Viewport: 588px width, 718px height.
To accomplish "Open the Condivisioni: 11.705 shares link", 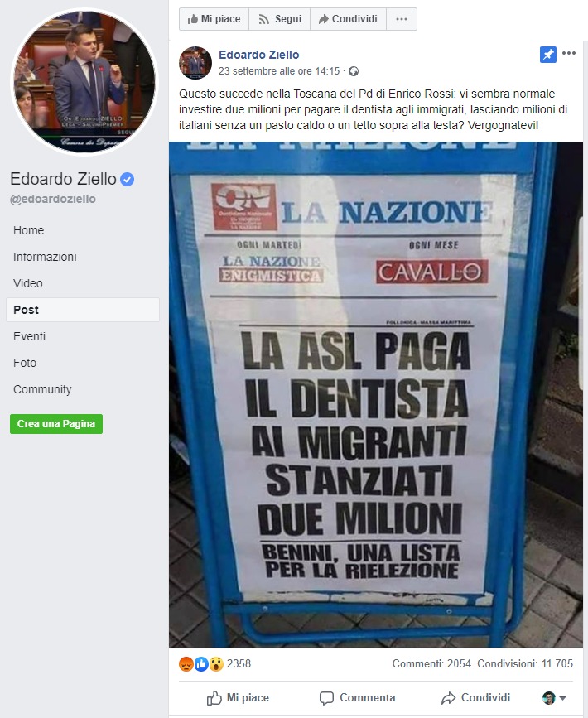I will point(525,664).
